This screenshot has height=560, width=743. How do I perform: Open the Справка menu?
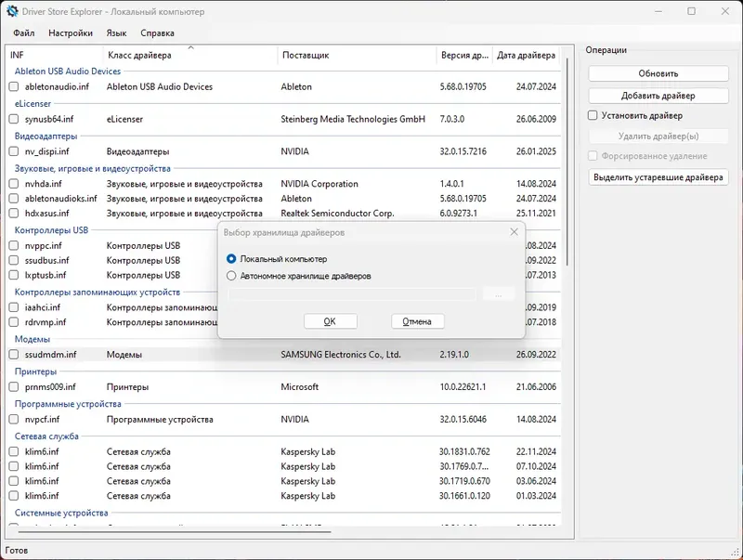tap(157, 33)
